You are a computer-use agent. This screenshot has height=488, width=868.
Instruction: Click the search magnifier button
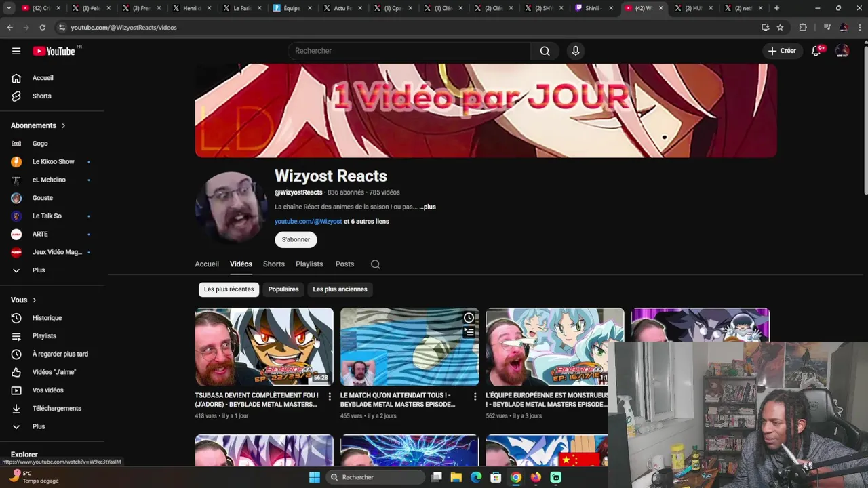545,51
